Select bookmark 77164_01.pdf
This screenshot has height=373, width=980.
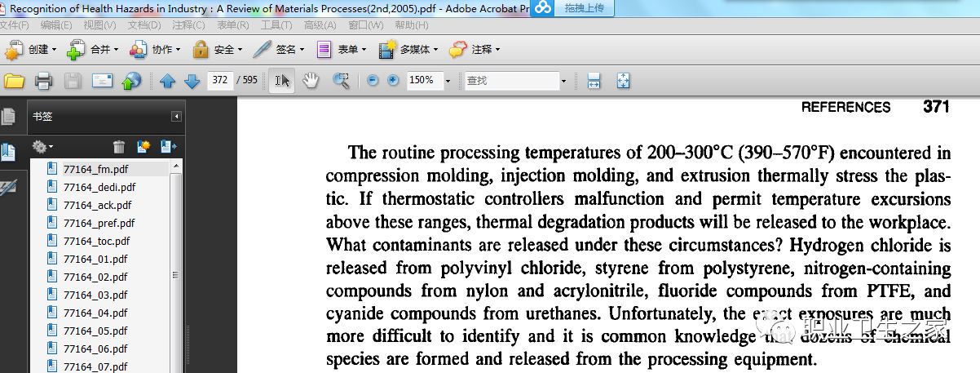(95, 259)
